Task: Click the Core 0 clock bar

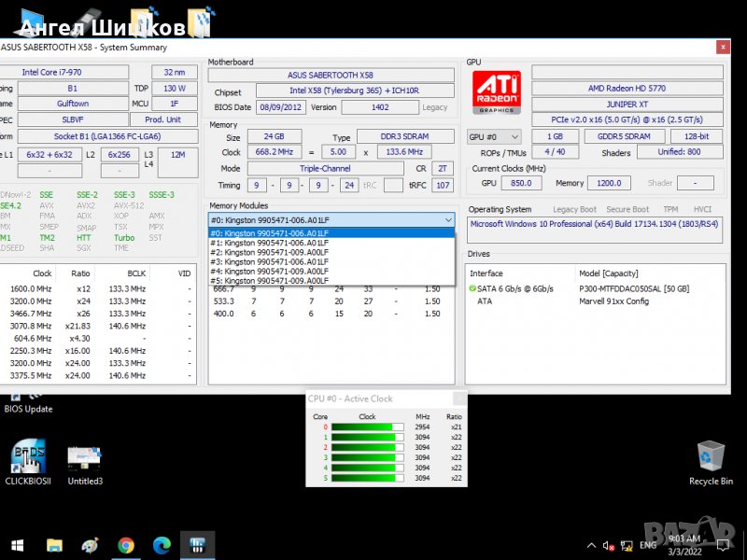Action: point(366,427)
